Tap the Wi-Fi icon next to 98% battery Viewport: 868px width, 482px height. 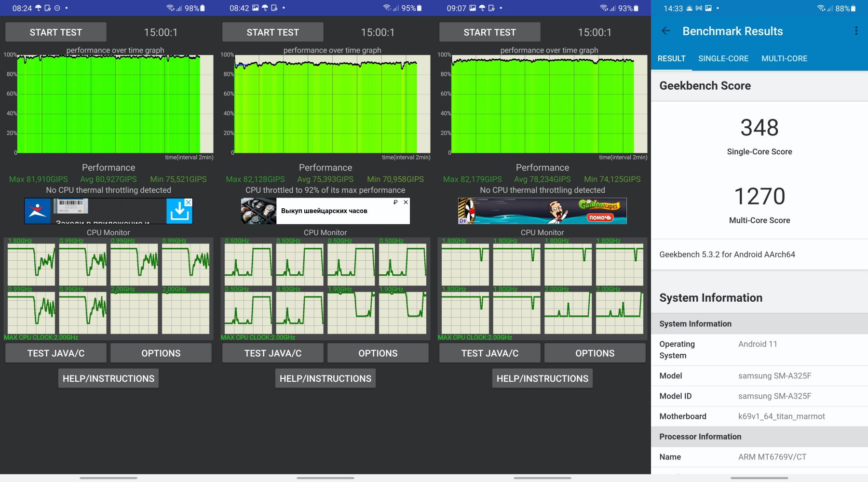click(170, 8)
